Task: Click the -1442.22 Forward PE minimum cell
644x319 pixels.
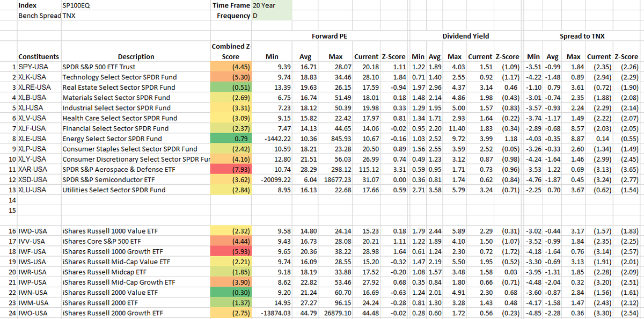Action: (272, 138)
